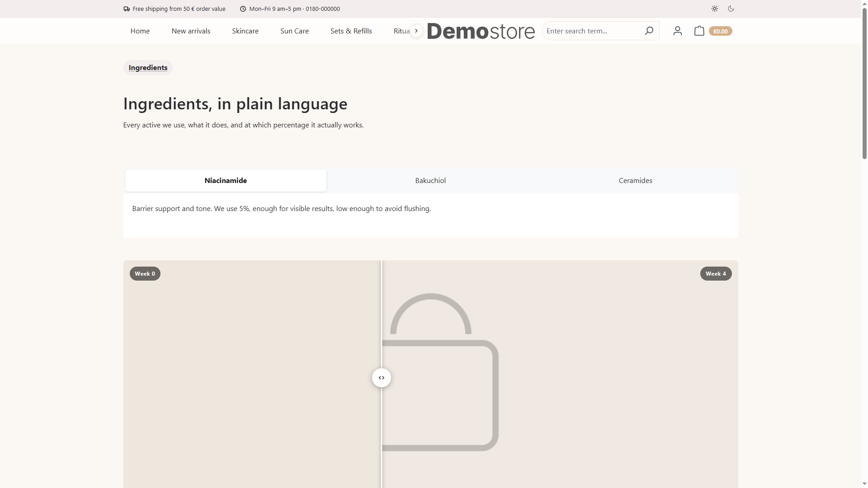This screenshot has width=868, height=488.
Task: Click the €0.00 cart total badge
Action: [721, 31]
